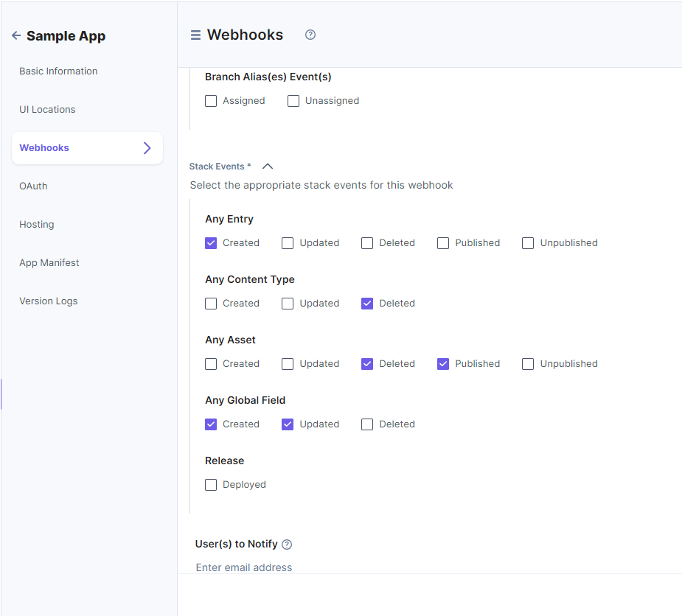This screenshot has width=682, height=616.
Task: View Version Logs
Action: 48,301
